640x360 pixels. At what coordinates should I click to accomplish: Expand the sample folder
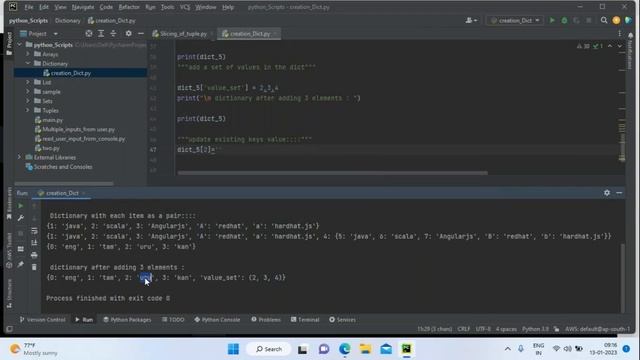(28, 91)
